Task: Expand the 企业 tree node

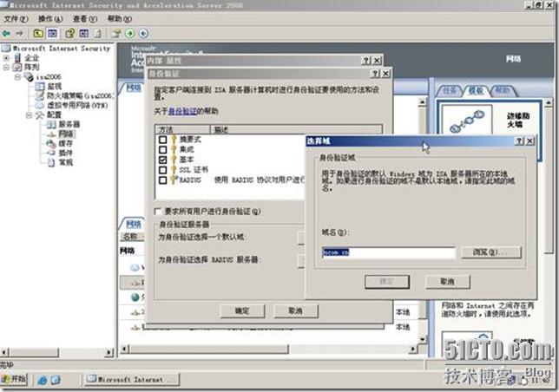Action: click(x=6, y=58)
